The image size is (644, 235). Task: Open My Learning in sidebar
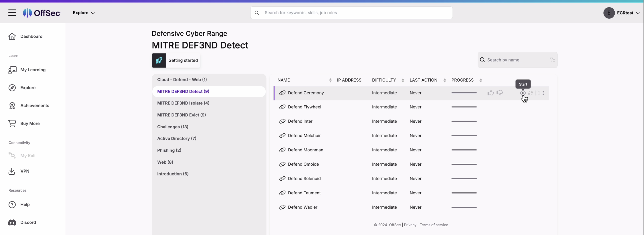[x=33, y=70]
